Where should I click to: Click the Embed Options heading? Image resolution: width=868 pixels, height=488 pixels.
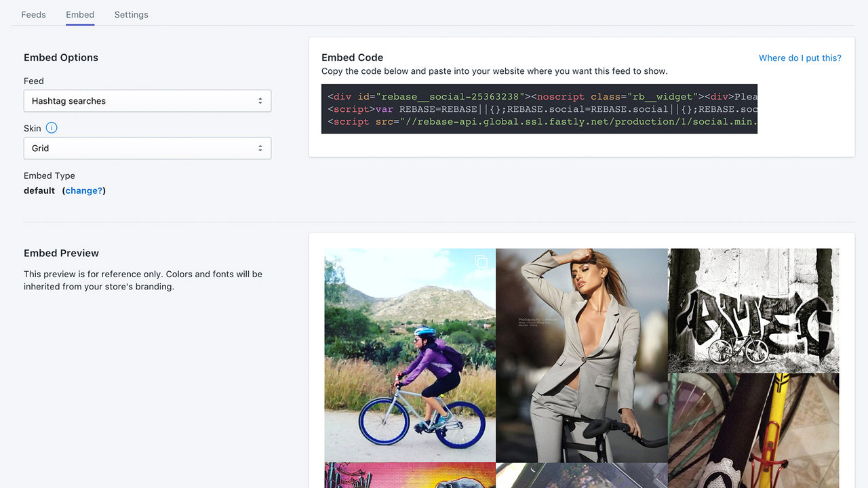pyautogui.click(x=61, y=58)
